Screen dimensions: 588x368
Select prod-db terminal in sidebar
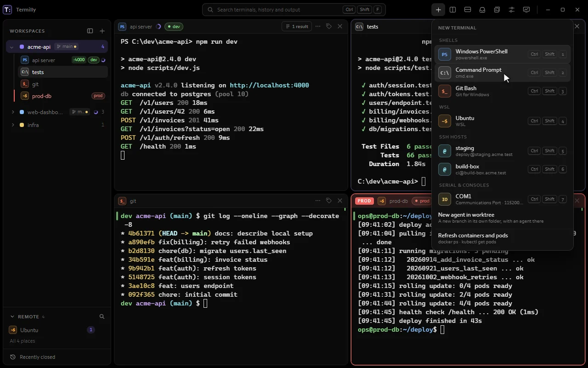point(63,96)
